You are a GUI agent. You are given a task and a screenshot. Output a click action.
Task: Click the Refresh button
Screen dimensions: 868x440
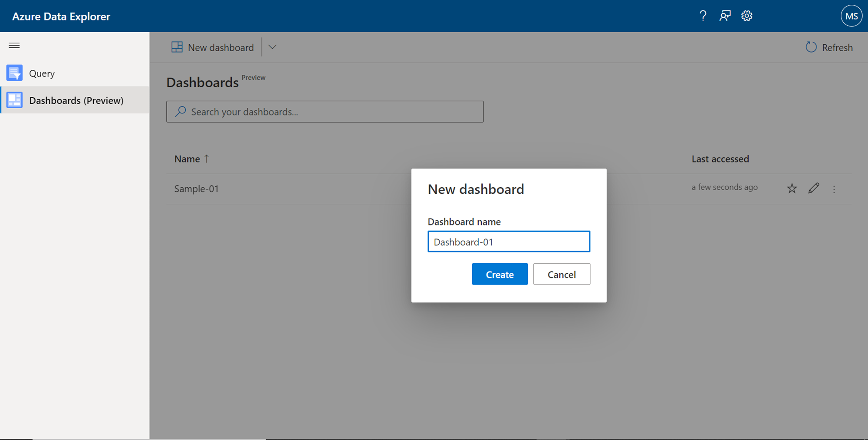(829, 47)
